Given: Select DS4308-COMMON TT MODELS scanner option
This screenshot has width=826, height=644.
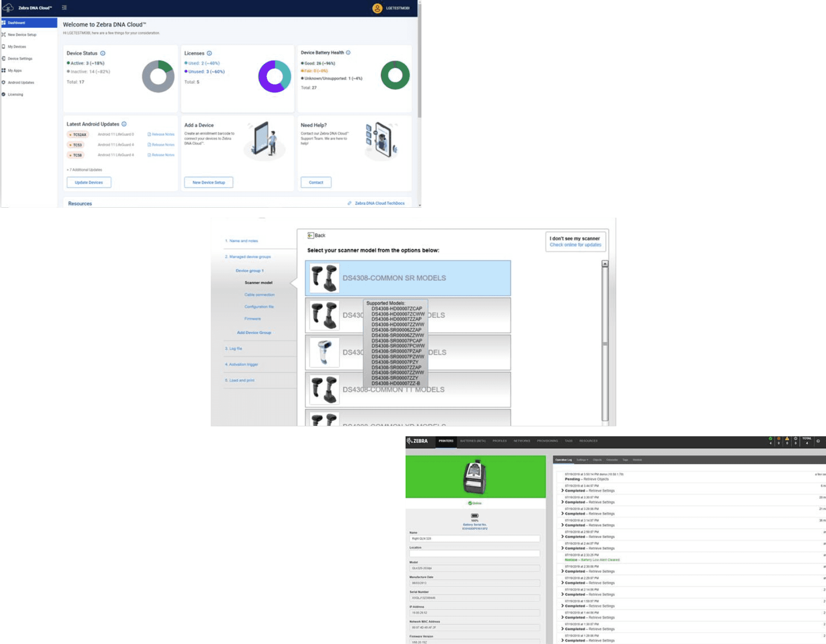Looking at the screenshot, I should [x=408, y=390].
